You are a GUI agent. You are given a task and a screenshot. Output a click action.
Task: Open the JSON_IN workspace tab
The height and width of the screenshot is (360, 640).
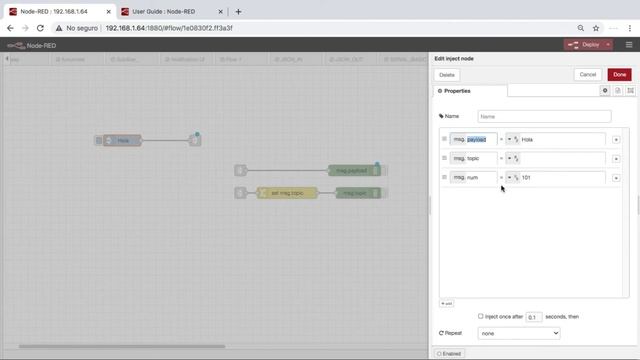click(295, 59)
